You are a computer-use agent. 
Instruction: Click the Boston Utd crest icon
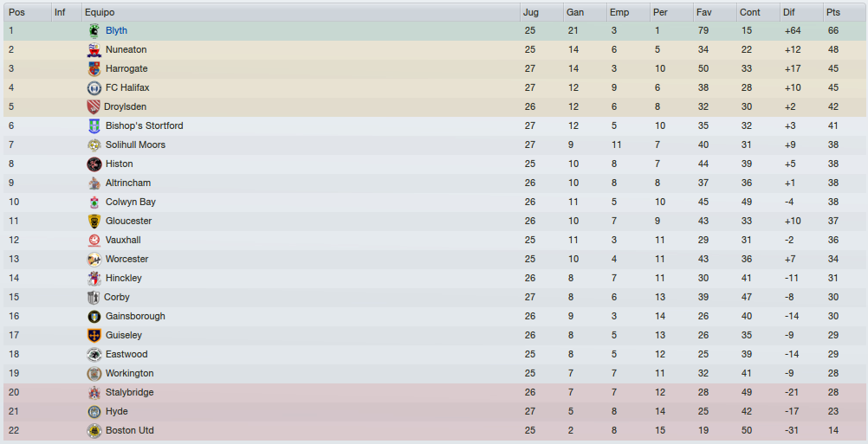[94, 431]
